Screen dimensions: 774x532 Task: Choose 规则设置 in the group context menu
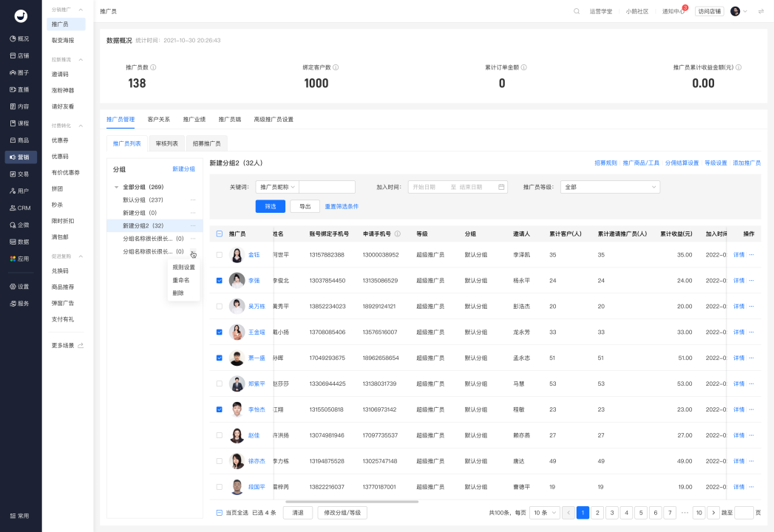183,267
